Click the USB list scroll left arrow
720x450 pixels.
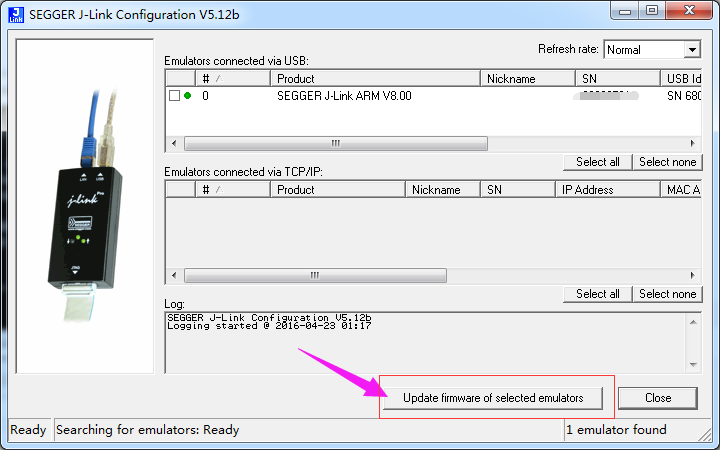click(174, 143)
